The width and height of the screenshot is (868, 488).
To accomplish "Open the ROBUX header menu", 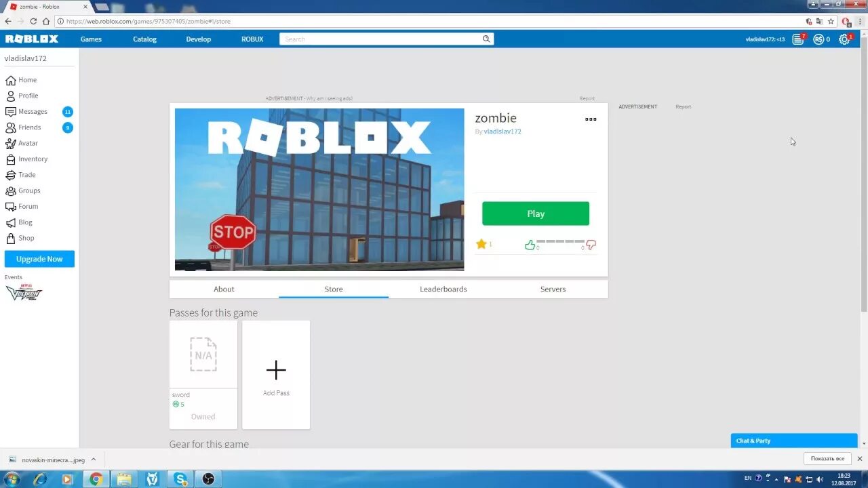I will point(252,39).
